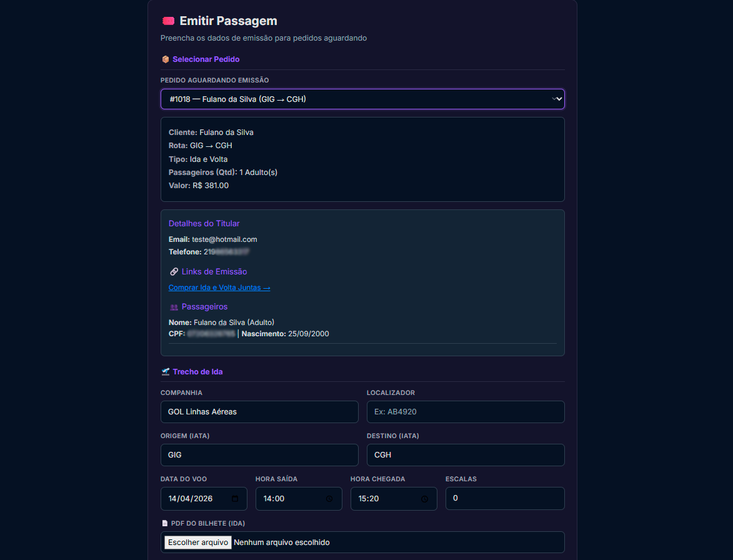Click the Hora Saída time value 14:00
Screen dimensions: 733x560
(x=274, y=499)
